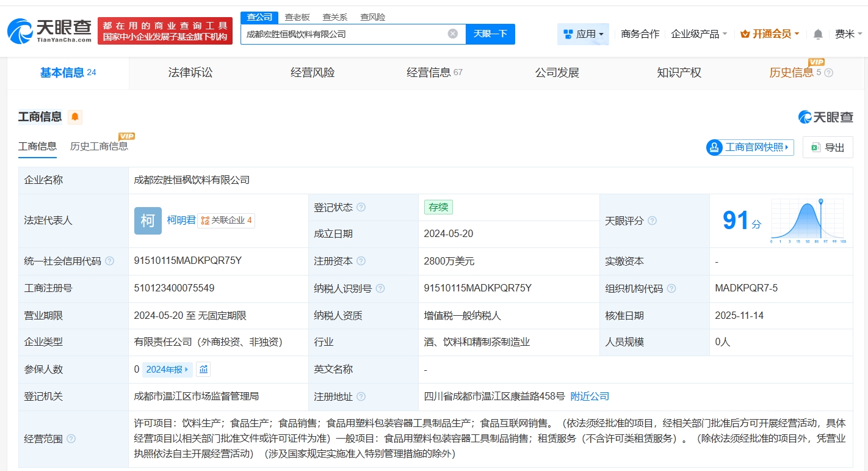The height and width of the screenshot is (471, 868).
Task: Click the TianYanCha logo in header
Action: pyautogui.click(x=50, y=31)
